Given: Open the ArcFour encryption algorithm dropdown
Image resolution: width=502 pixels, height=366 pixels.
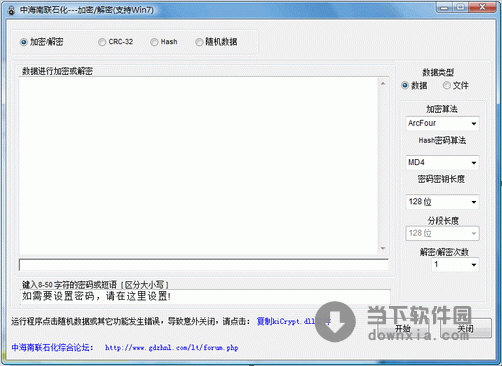Looking at the screenshot, I should tap(442, 123).
